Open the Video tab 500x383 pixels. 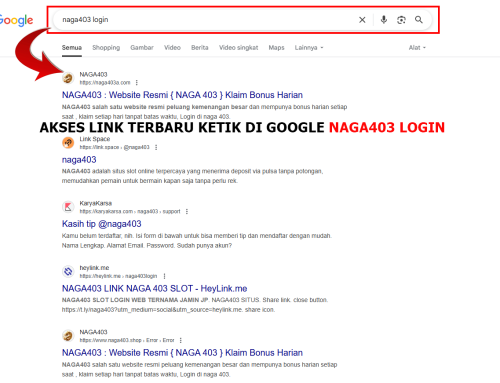point(172,48)
